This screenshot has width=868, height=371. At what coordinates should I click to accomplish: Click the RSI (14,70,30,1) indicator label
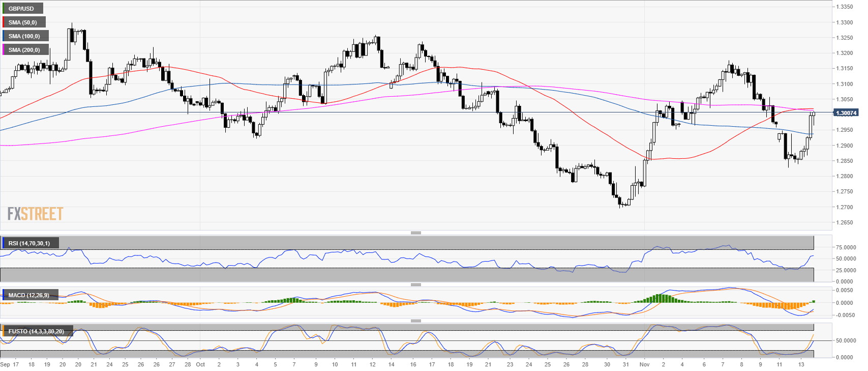click(x=30, y=243)
